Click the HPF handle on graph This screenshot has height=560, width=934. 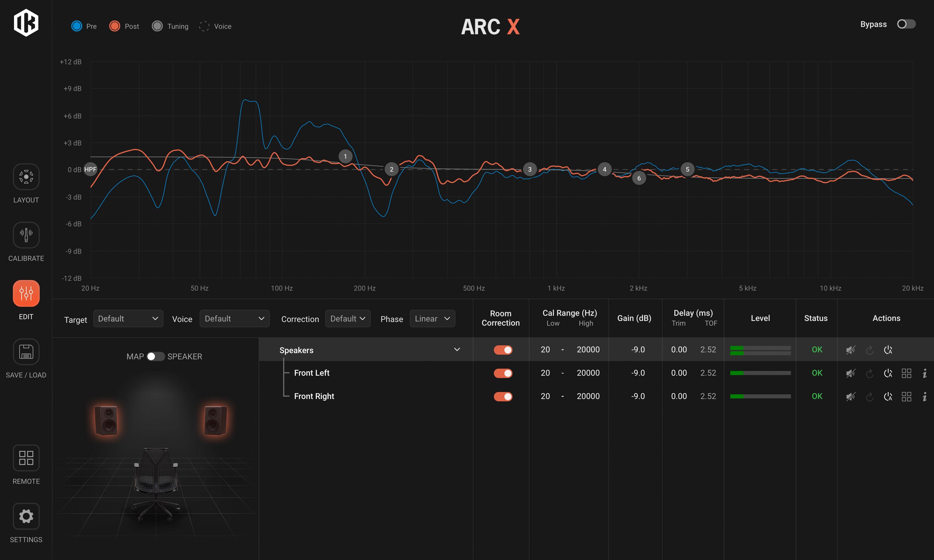pos(90,170)
